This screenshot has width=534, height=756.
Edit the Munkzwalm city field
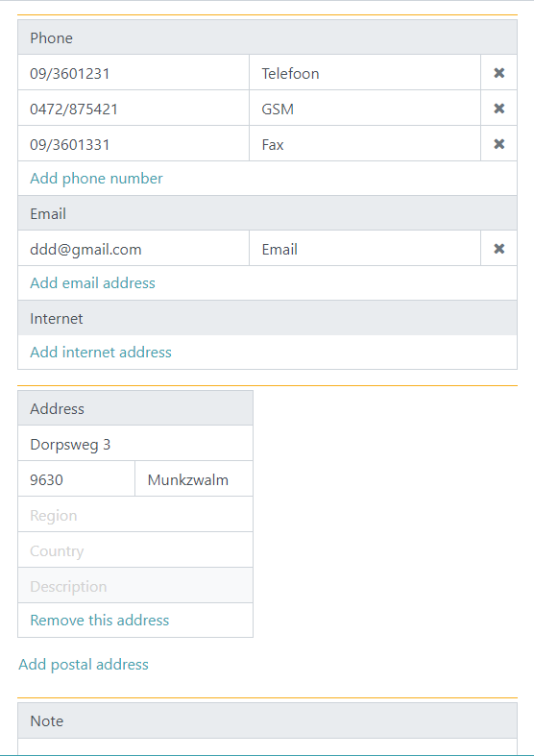point(194,479)
